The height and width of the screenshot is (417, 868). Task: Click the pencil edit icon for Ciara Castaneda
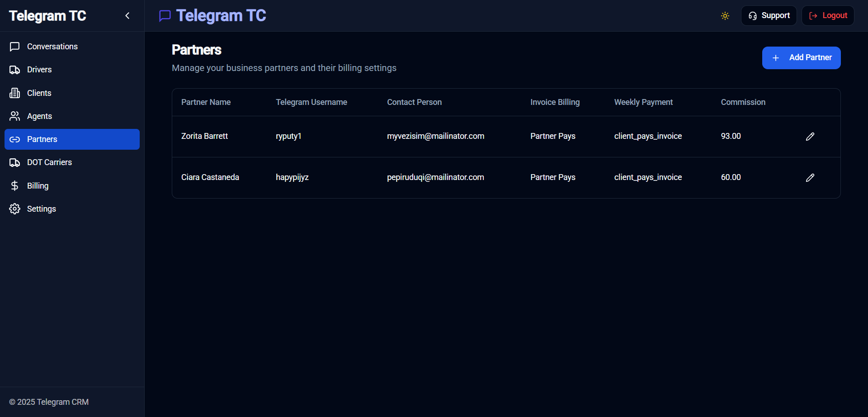pyautogui.click(x=810, y=178)
